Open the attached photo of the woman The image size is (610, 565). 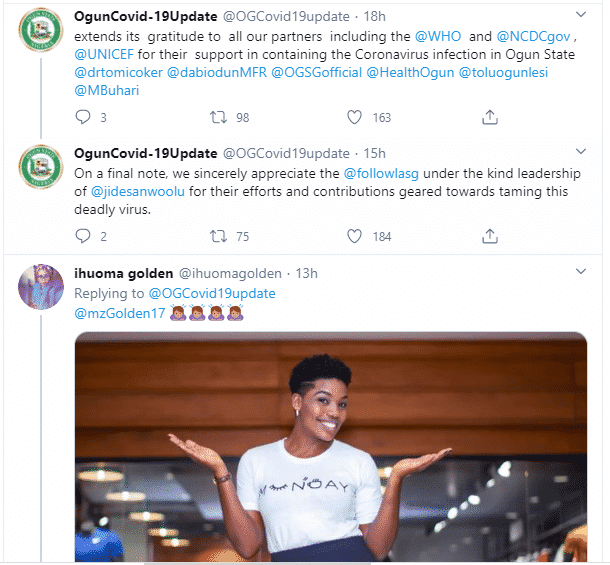click(x=330, y=448)
